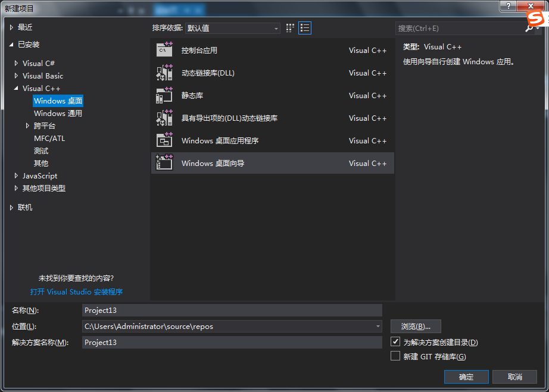Open Visual Studio 安装程序 link

coord(76,291)
